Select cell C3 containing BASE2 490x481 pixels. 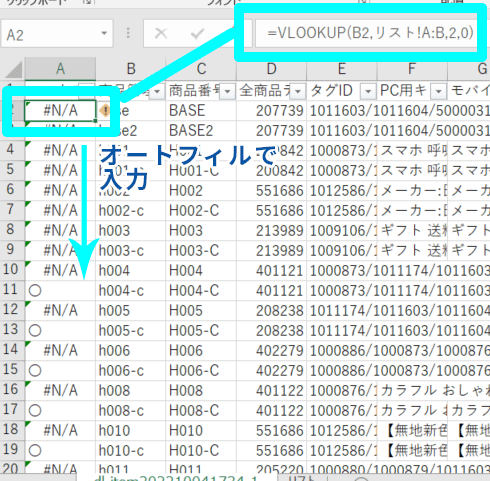(x=201, y=131)
